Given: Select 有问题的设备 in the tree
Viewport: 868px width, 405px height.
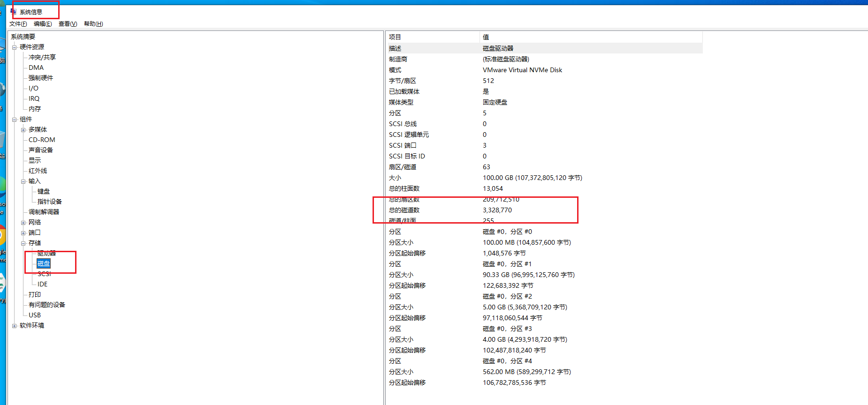Looking at the screenshot, I should (x=47, y=305).
